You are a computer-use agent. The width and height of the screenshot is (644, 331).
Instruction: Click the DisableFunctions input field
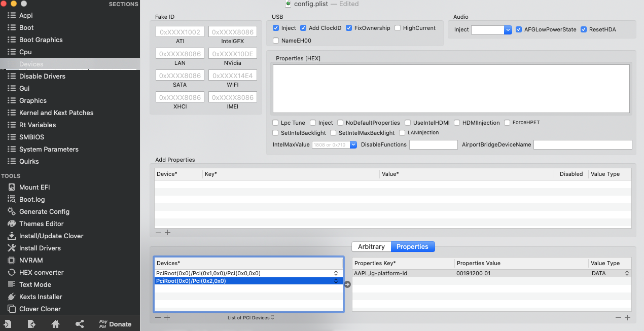pyautogui.click(x=434, y=145)
